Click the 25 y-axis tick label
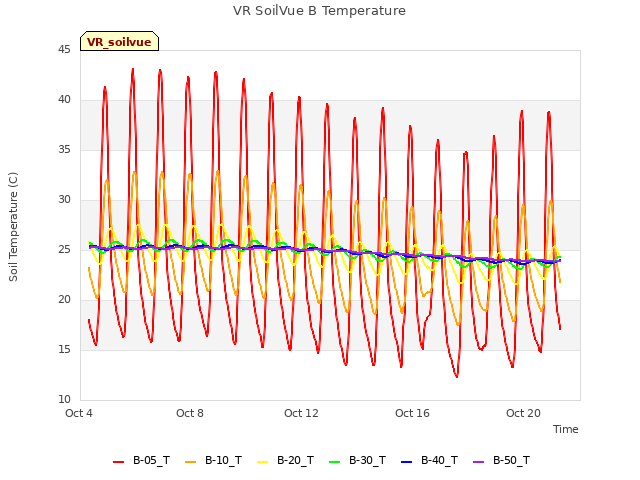This screenshot has height=480, width=640. [x=64, y=249]
